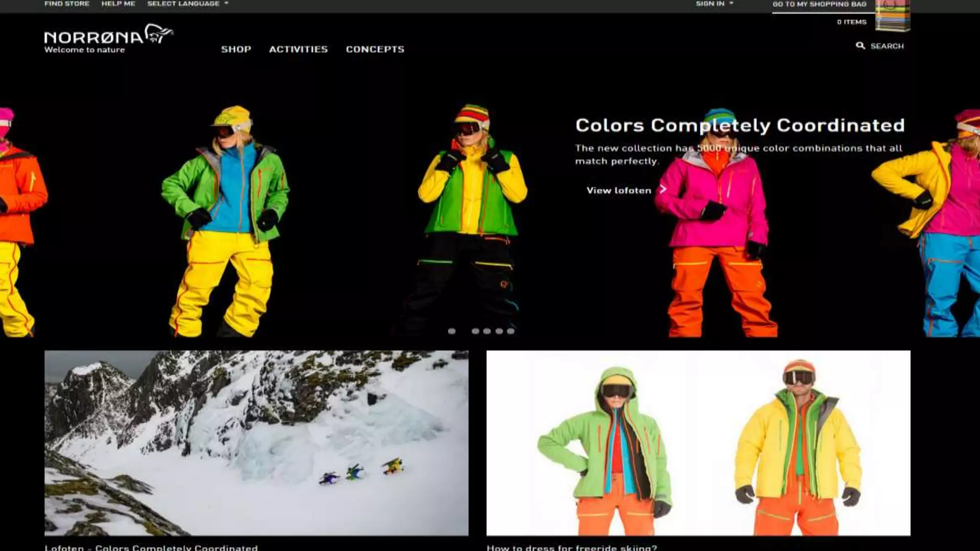Open the Concepts menu
Viewport: 980px width, 551px height.
[375, 49]
